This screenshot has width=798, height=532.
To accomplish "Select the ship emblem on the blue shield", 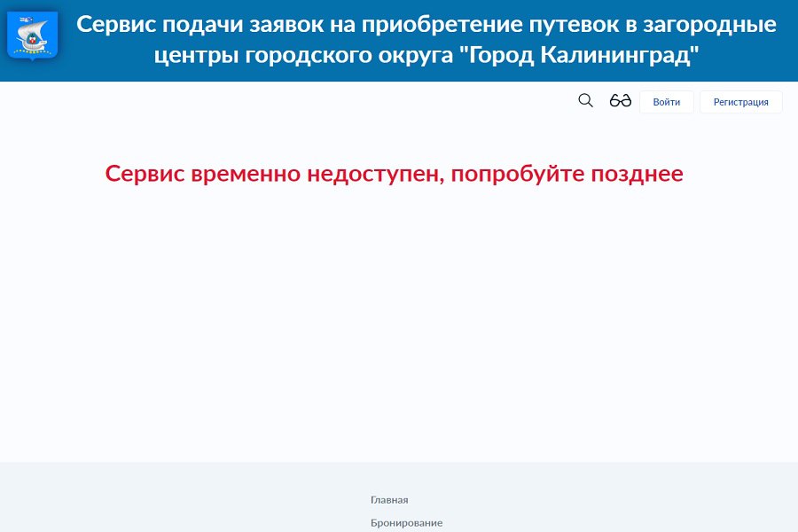I will [33, 35].
